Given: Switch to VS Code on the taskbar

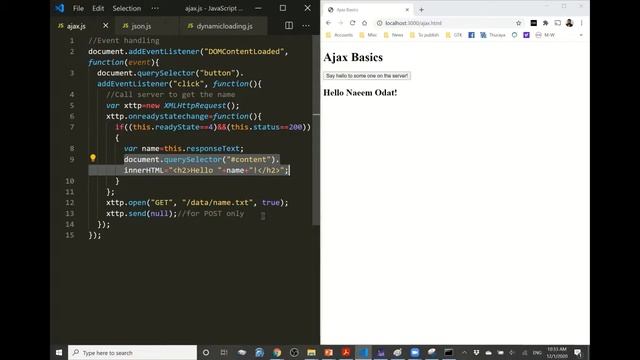Looking at the screenshot, I should click(363, 353).
